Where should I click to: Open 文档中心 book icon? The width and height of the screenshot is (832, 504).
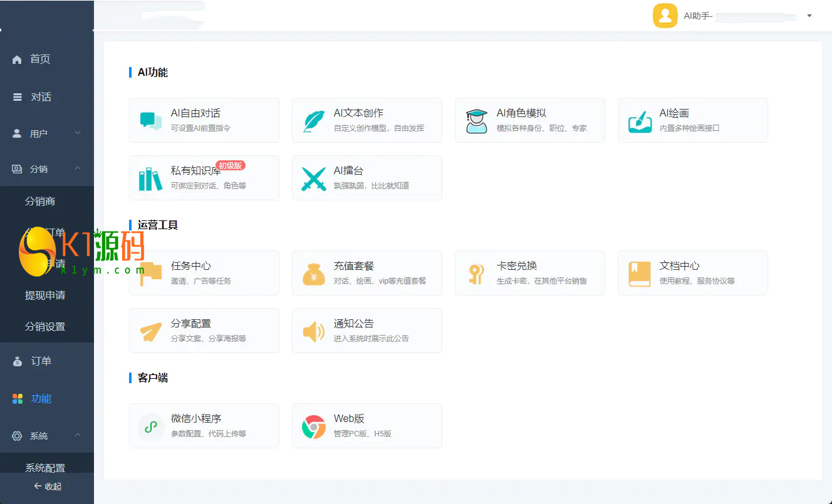(x=640, y=274)
